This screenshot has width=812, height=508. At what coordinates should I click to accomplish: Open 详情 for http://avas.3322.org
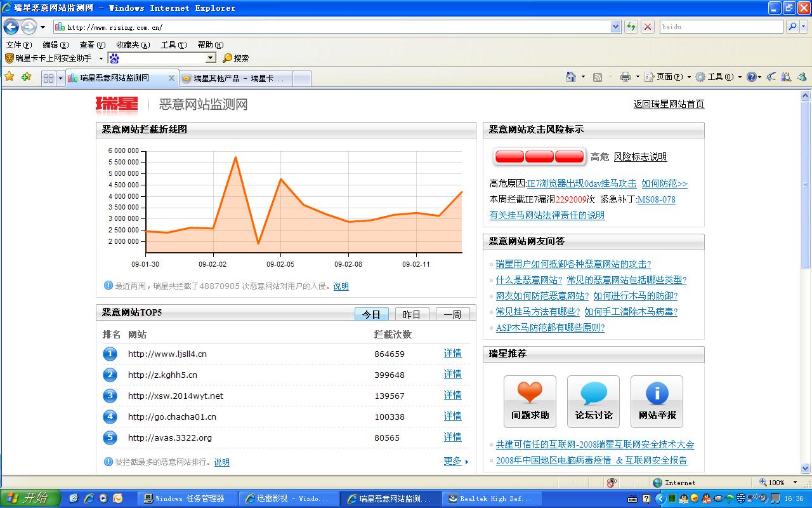point(452,437)
